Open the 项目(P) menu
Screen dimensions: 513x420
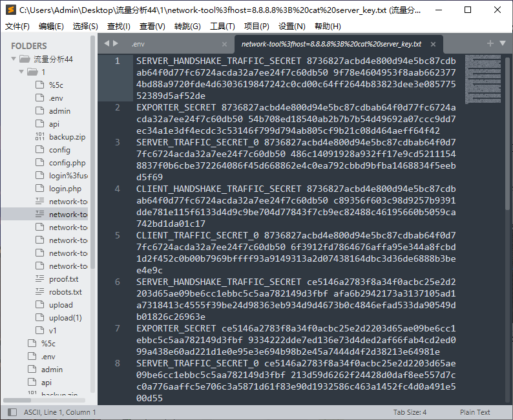(256, 26)
